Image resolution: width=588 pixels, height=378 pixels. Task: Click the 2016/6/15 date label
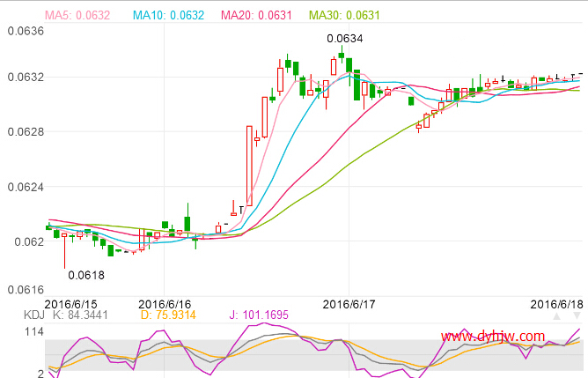point(70,304)
